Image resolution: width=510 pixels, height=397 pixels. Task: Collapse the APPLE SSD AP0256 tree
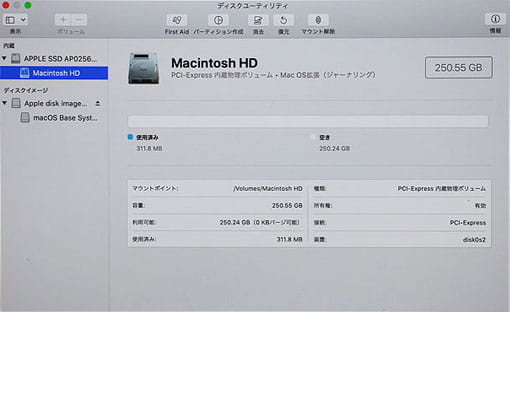click(4, 58)
